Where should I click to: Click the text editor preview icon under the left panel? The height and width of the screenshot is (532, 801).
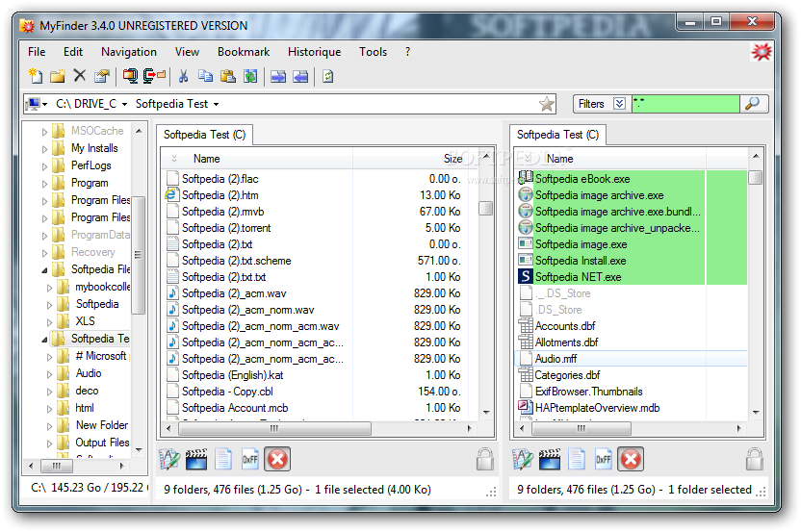(x=169, y=460)
